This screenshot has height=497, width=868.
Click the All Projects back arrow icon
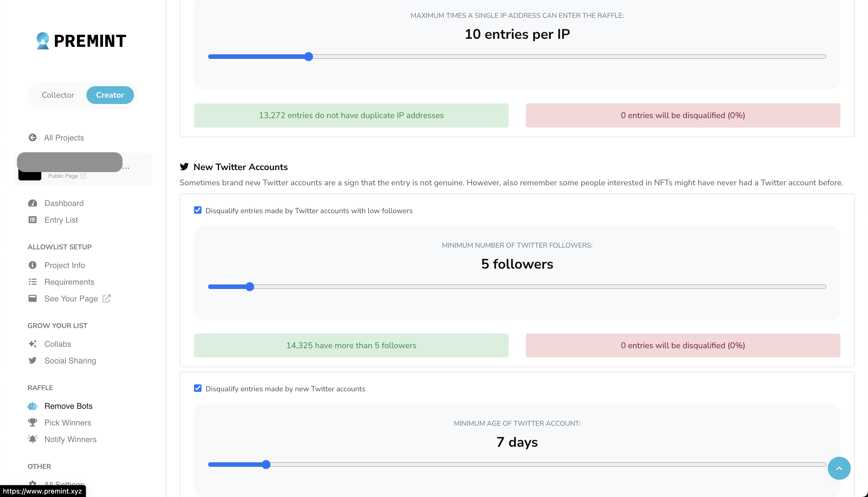pyautogui.click(x=32, y=138)
